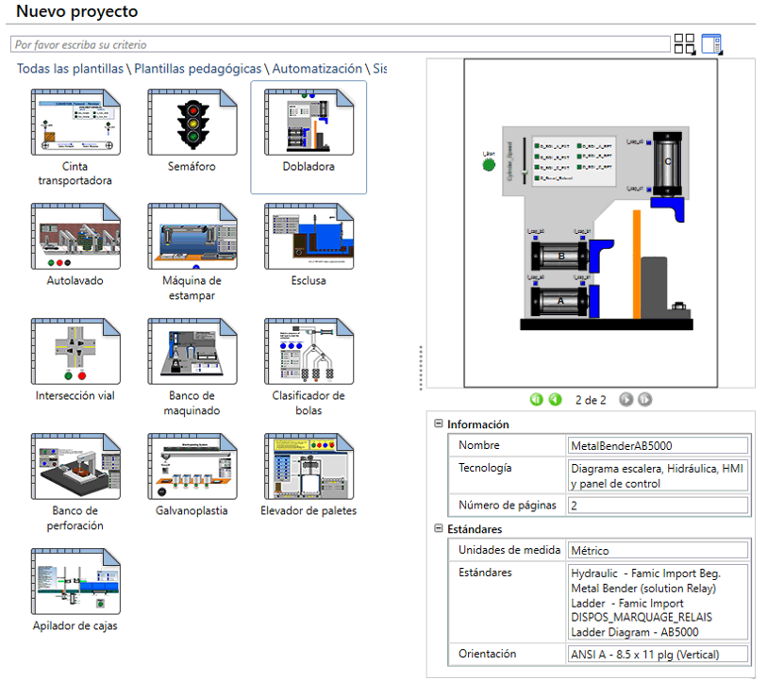Pick the Galvanoplastia template
The width and height of the screenshot is (784, 681).
192,463
